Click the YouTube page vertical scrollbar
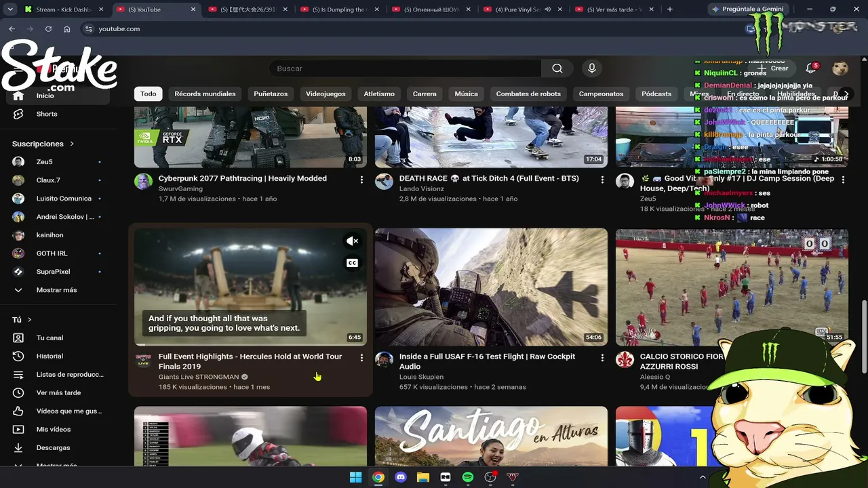 click(x=864, y=335)
